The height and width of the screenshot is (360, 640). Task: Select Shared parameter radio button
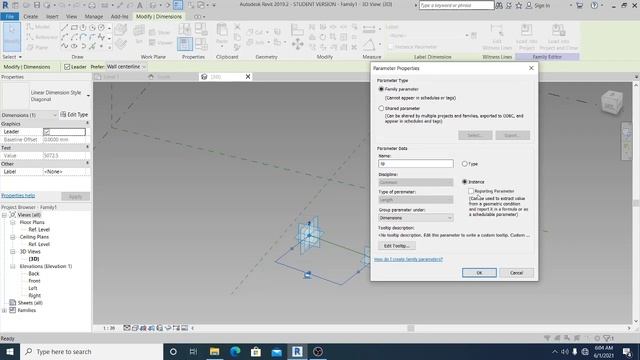[x=381, y=109]
